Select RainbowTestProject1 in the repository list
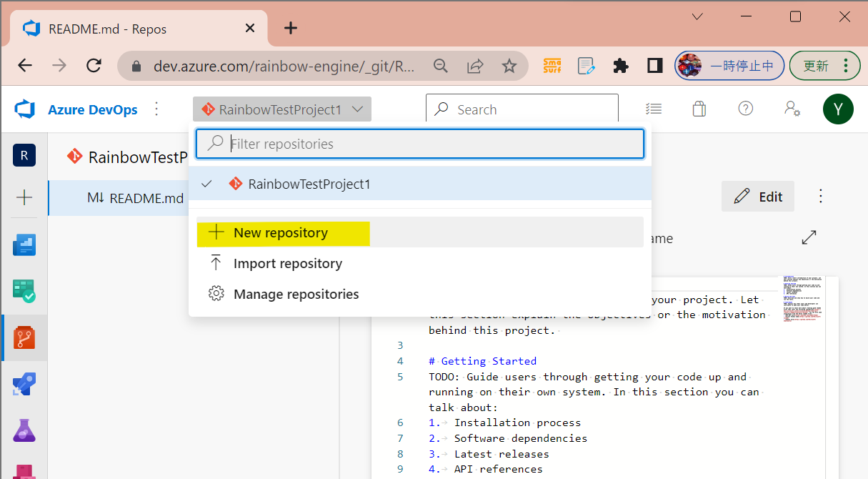 coord(420,184)
